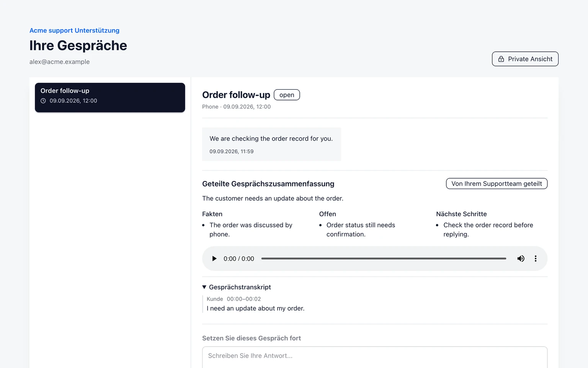588x368 pixels.
Task: Mute the audio player volume
Action: tap(521, 259)
